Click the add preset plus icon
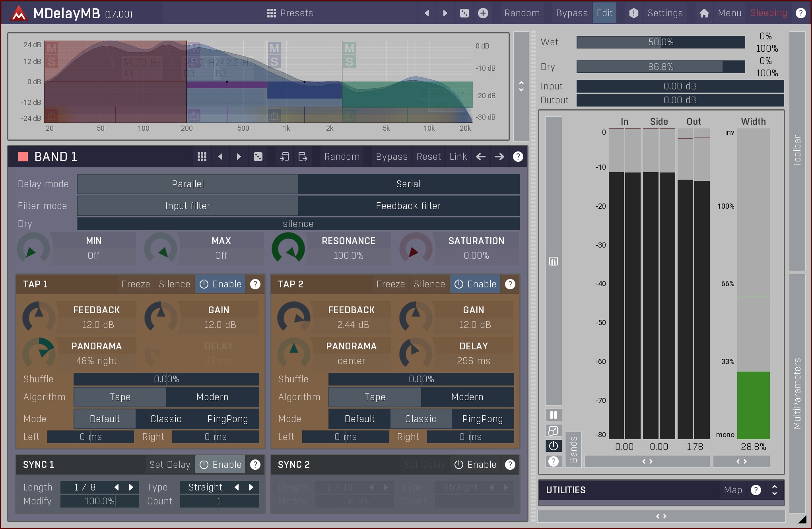812x529 pixels. coord(483,13)
